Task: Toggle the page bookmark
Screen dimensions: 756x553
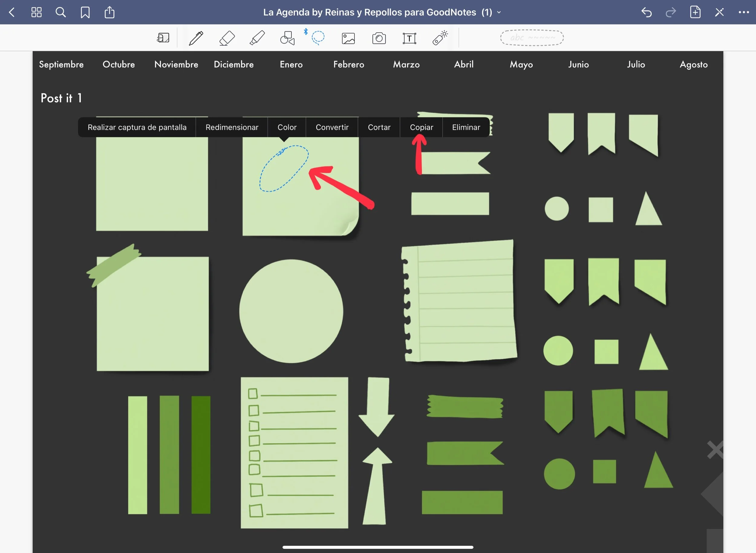Action: pos(85,12)
